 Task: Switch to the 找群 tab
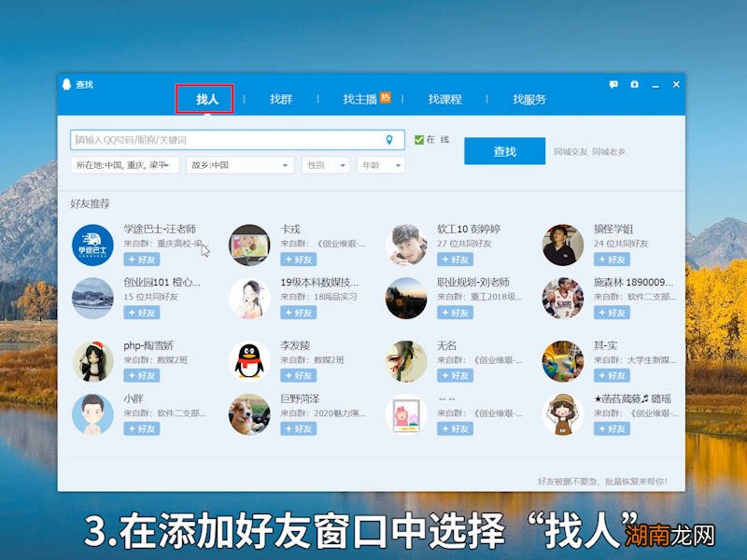click(280, 96)
